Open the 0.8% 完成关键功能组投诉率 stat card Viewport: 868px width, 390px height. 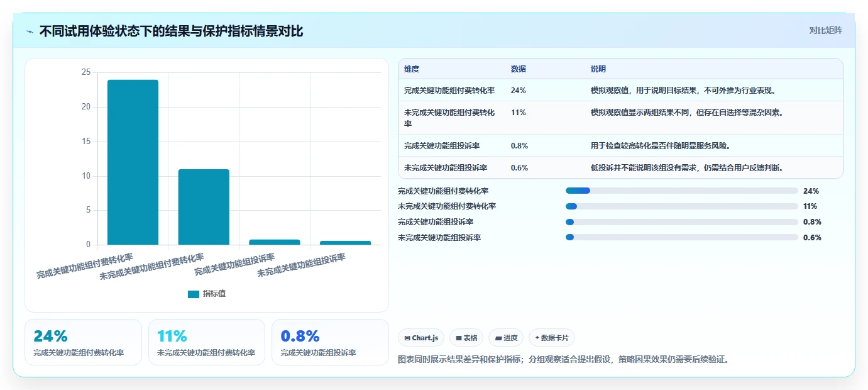point(330,342)
